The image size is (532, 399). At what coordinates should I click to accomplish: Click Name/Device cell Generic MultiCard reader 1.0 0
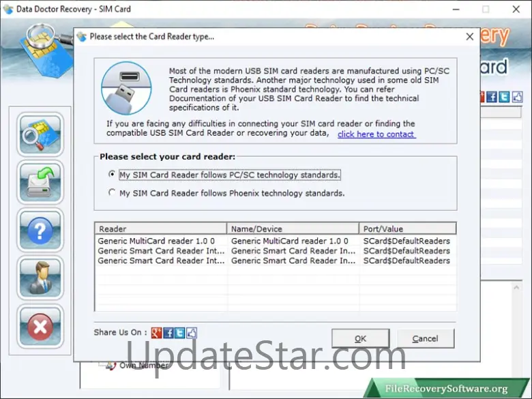point(290,241)
